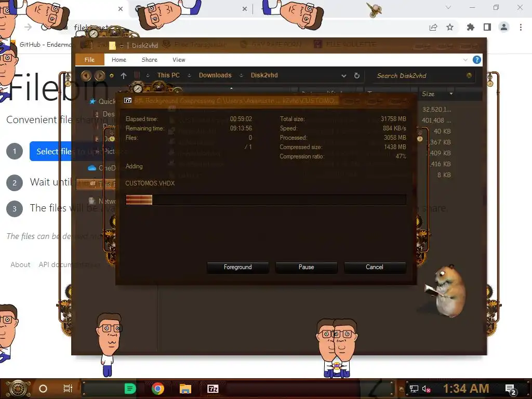532x399 pixels.
Task: Switch to the Home ribbon tab
Action: click(119, 60)
